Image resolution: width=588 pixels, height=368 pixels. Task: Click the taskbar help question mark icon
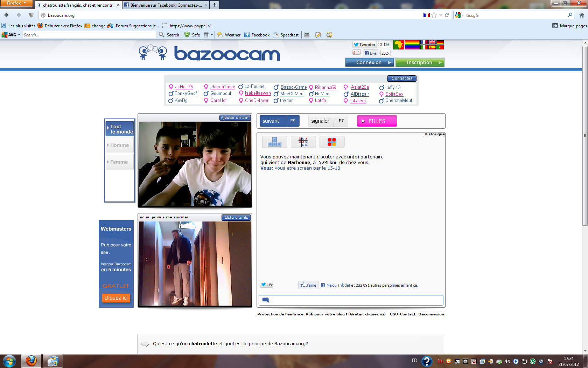427,361
